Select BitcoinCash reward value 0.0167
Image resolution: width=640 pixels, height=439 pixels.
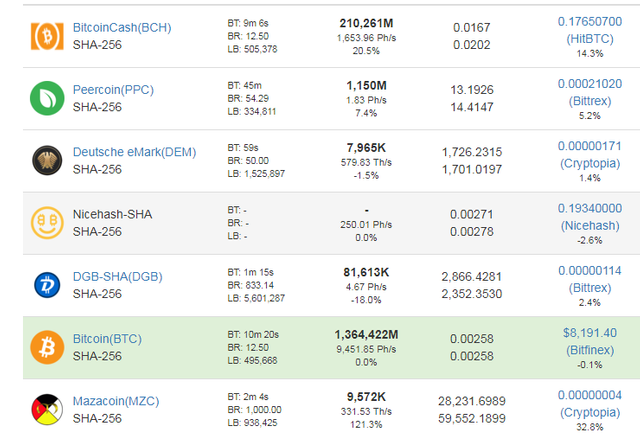click(x=472, y=28)
